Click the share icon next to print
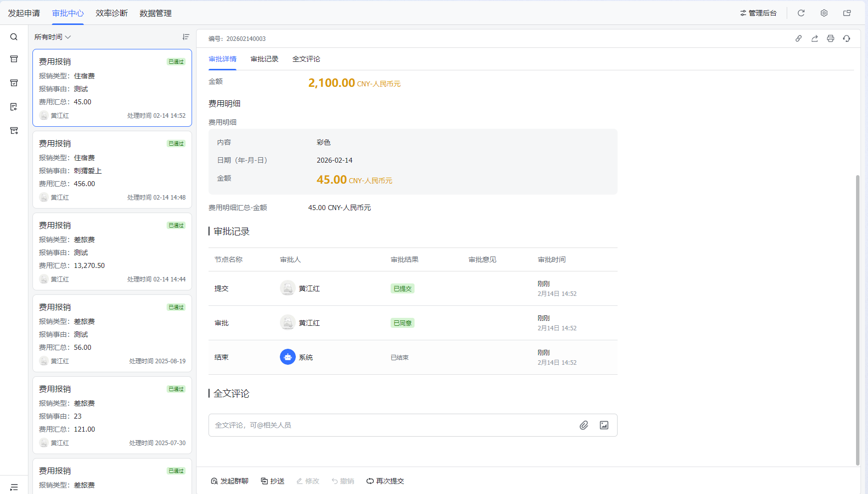Screen dimensions: 868x494 point(815,38)
